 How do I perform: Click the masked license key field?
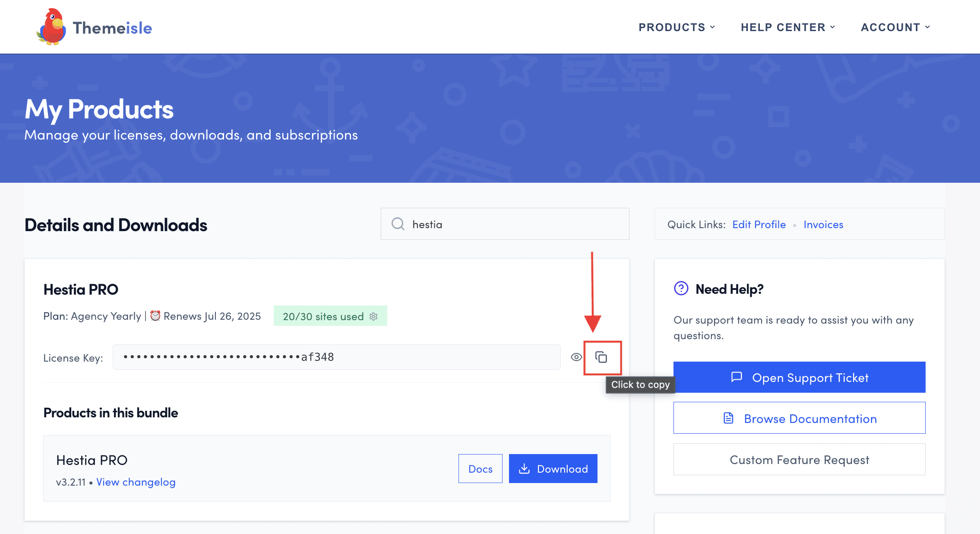coord(336,357)
